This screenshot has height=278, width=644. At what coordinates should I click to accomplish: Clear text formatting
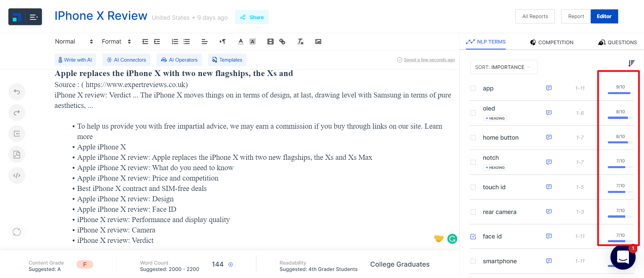point(301,42)
